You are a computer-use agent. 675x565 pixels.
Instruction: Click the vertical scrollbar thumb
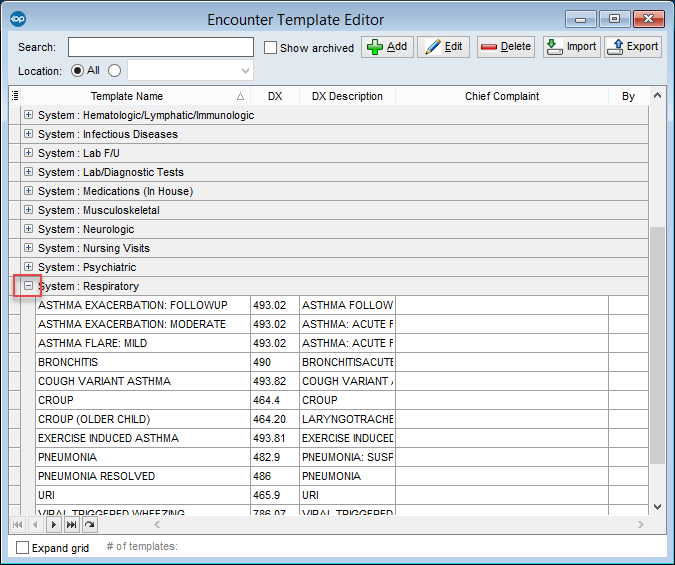pyautogui.click(x=657, y=345)
